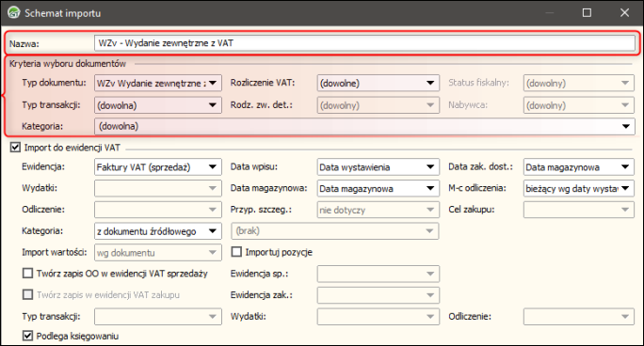Open the Typ transakcji criteria dropdown
The image size is (644, 346).
[x=158, y=105]
